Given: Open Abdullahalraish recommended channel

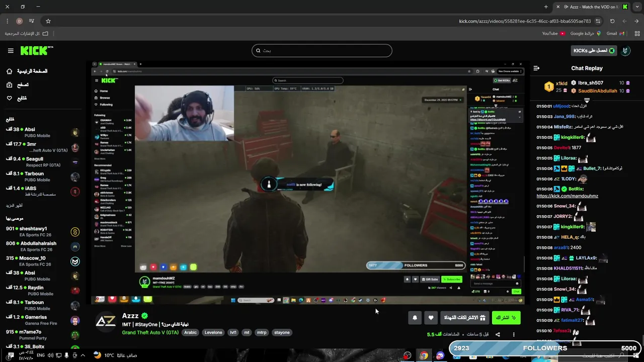Looking at the screenshot, I should (x=43, y=246).
